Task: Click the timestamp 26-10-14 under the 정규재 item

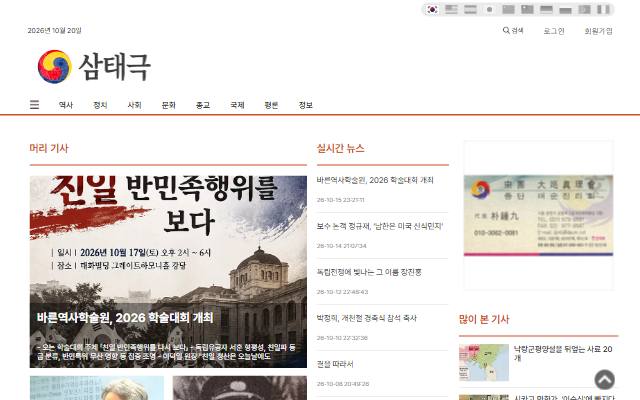Action: [x=342, y=246]
